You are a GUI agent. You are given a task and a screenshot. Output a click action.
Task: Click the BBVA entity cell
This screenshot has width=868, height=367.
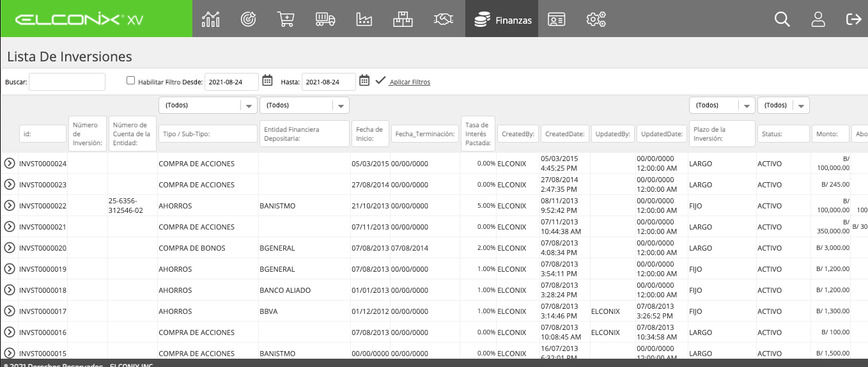(x=268, y=311)
